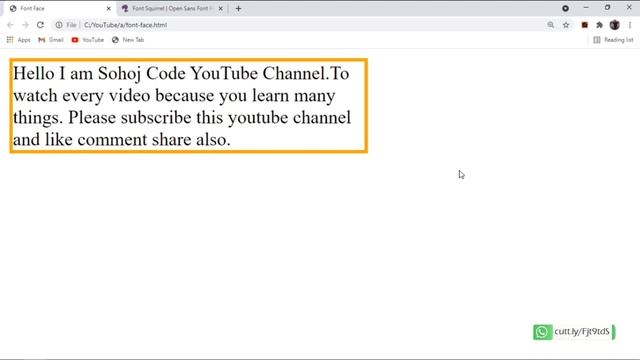The height and width of the screenshot is (360, 640).
Task: Reload the current page
Action: [x=40, y=25]
